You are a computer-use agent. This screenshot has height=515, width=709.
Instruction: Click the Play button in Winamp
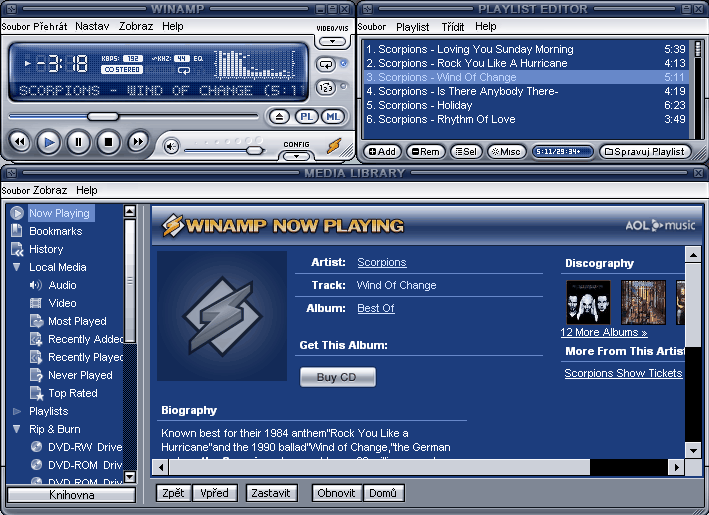(x=49, y=142)
